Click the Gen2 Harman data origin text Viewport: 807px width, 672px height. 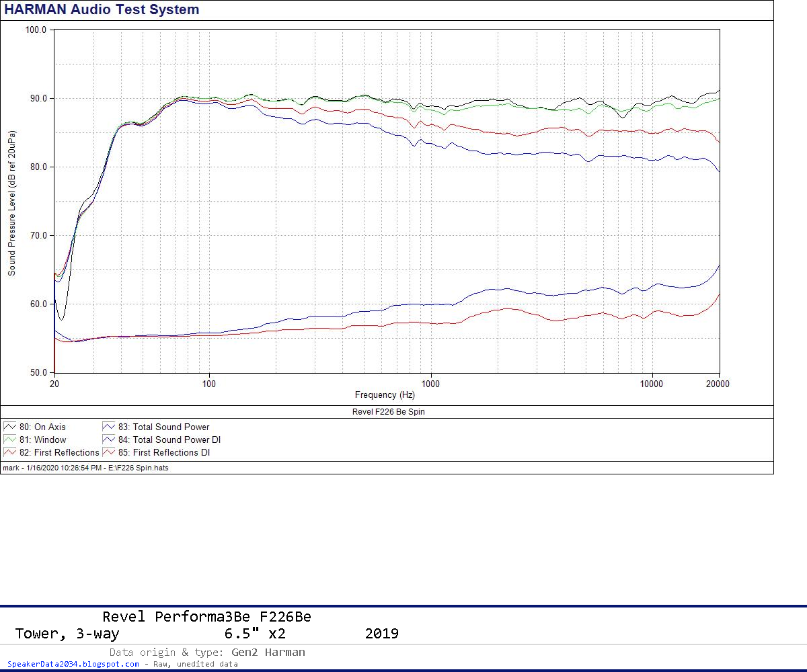point(268,651)
